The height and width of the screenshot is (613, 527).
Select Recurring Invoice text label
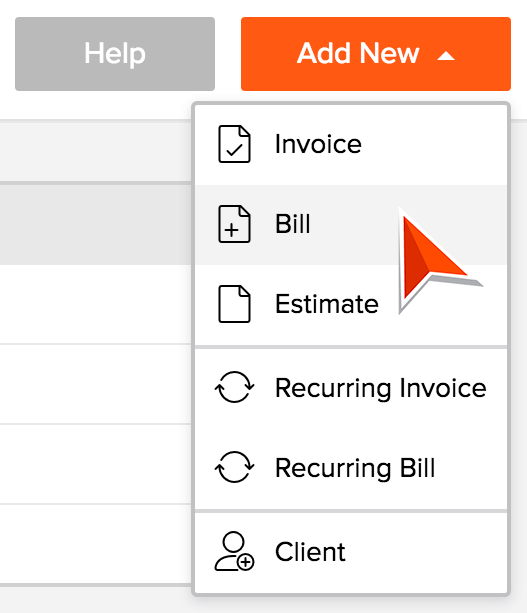tap(381, 388)
